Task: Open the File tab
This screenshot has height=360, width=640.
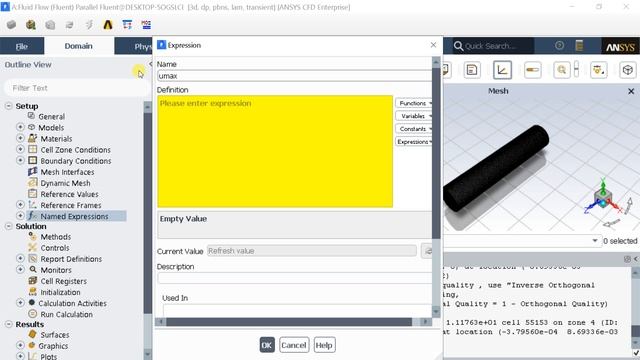Action: click(x=22, y=46)
